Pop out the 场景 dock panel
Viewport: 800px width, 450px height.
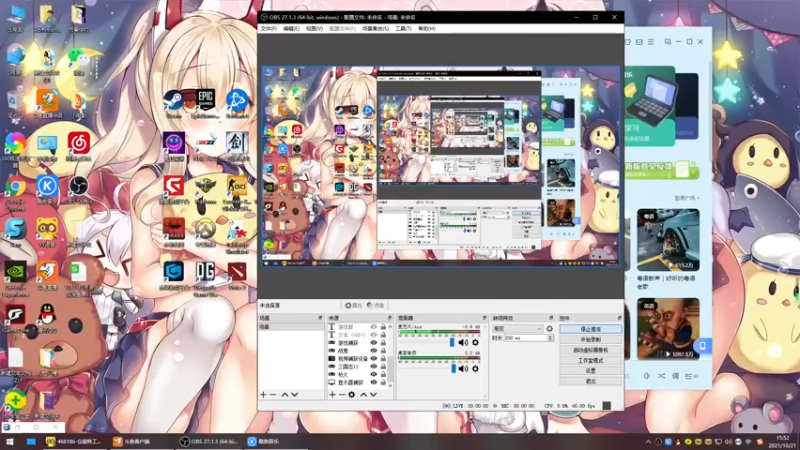tap(320, 318)
